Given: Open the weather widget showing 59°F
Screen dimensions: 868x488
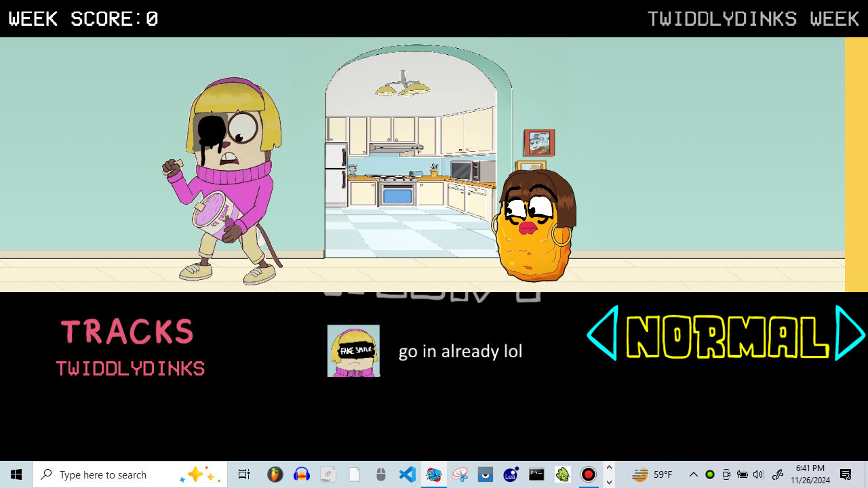Looking at the screenshot, I should [652, 474].
